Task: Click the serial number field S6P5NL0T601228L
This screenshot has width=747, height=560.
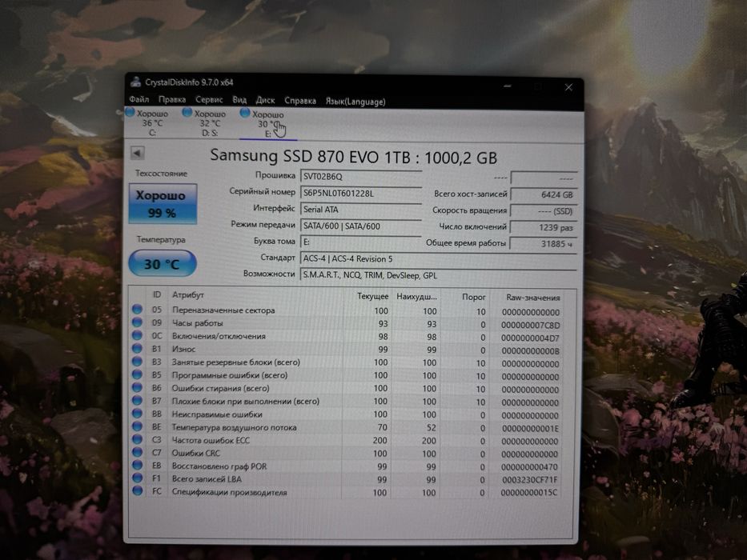Action: (361, 194)
